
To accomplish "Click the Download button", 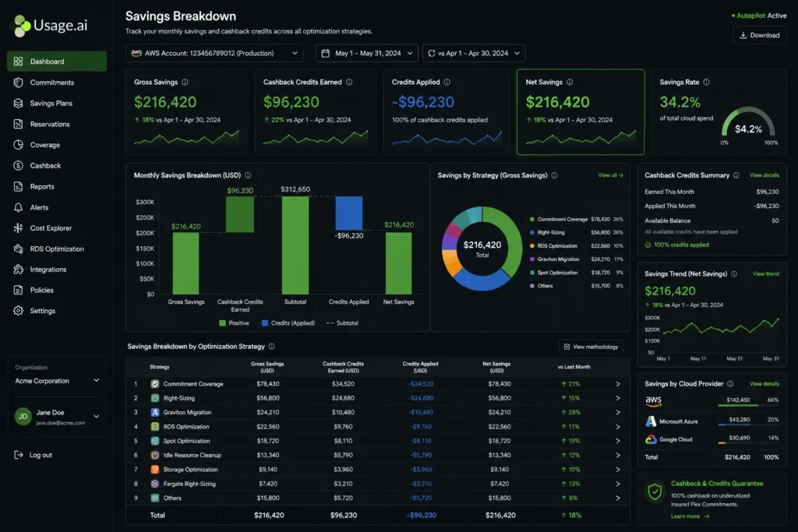I will coord(759,35).
